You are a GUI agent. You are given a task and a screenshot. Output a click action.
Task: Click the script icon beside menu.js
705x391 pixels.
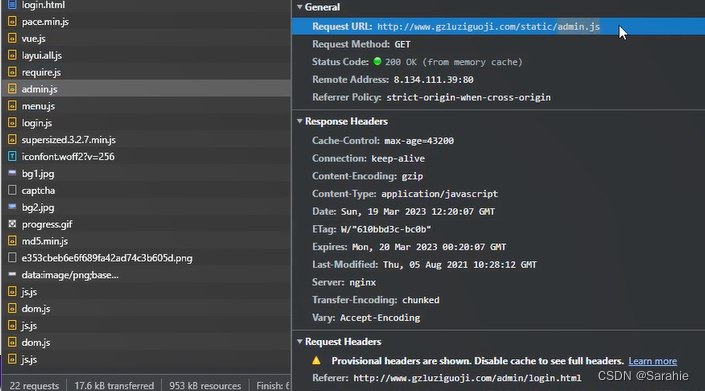(x=12, y=106)
